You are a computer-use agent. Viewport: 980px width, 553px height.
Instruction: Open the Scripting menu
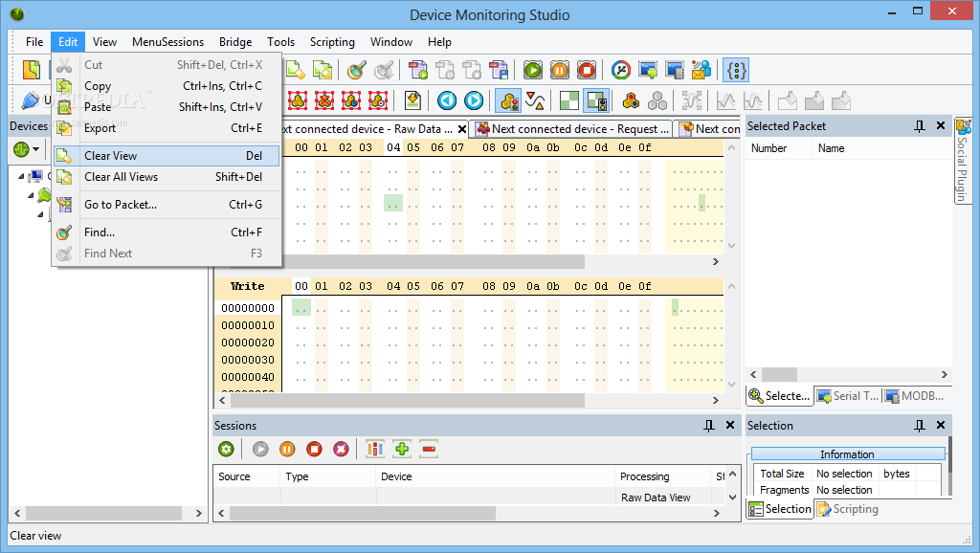[332, 42]
